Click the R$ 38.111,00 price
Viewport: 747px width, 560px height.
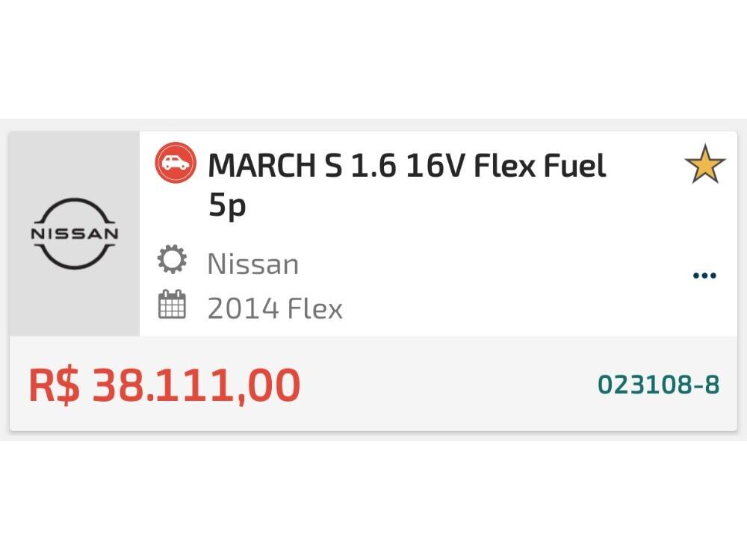pyautogui.click(x=164, y=385)
